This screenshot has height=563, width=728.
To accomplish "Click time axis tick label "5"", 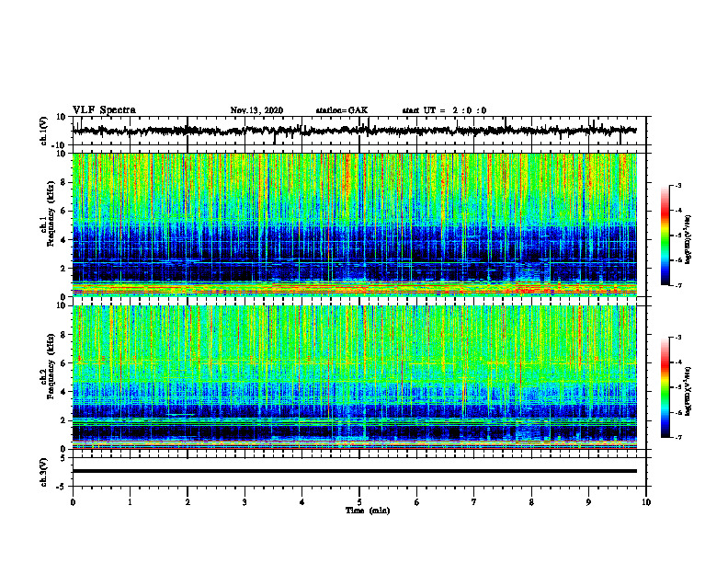I will point(359,502).
